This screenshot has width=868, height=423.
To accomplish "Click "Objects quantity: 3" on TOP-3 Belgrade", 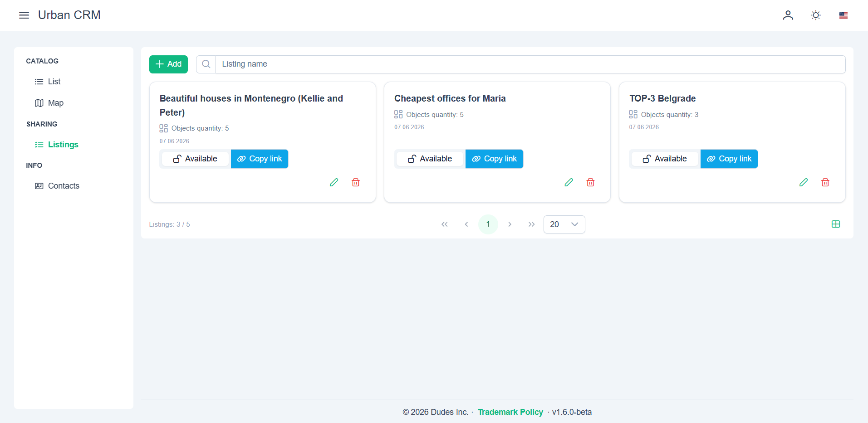I will [x=670, y=115].
